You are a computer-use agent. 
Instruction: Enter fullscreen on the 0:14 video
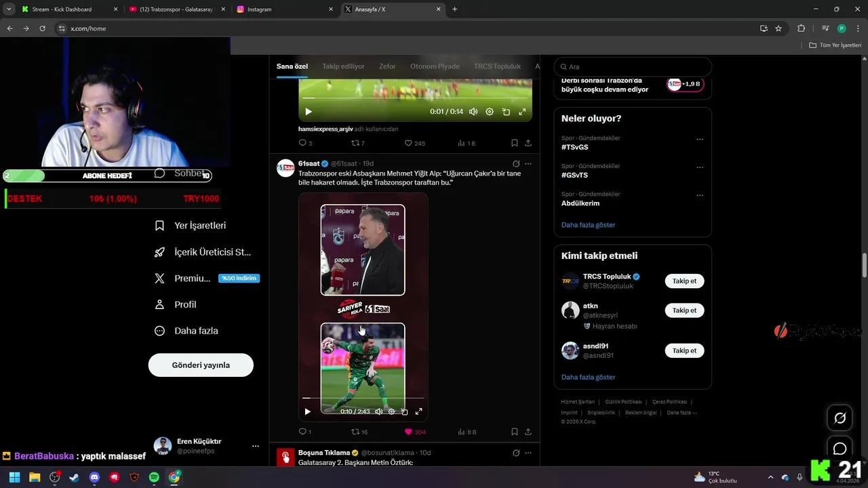(x=522, y=112)
